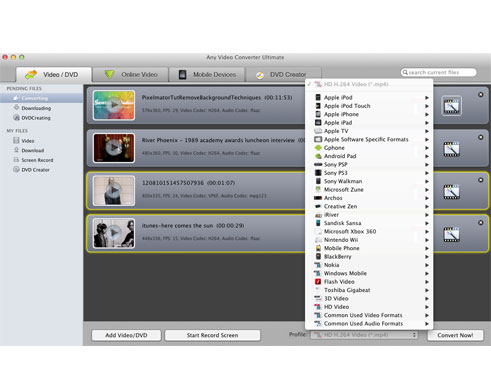Expand the iRiver submenu
This screenshot has height=371, width=491.
(369, 215)
